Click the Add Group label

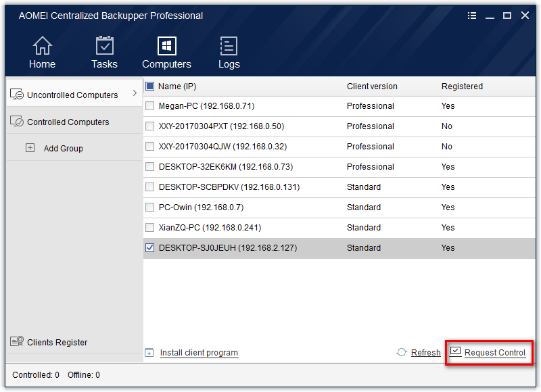(x=64, y=149)
